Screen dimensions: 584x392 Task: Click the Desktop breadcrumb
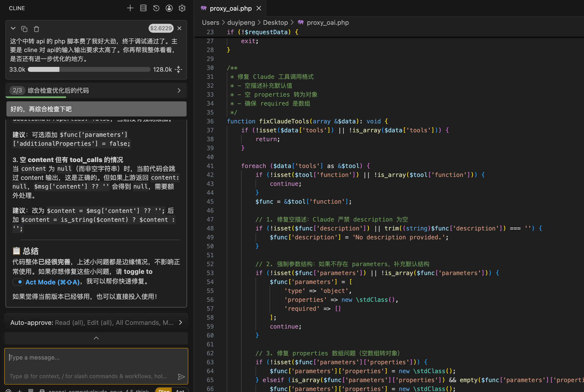(275, 22)
